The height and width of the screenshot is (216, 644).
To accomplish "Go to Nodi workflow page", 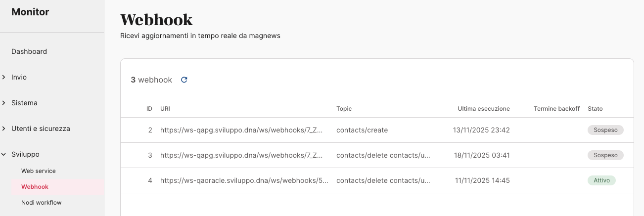I will [x=41, y=203].
